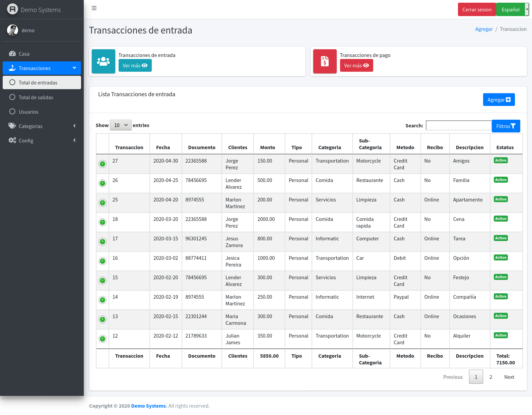Image resolution: width=532 pixels, height=415 pixels.
Task: Select Total de salidas sidebar option
Action: [36, 98]
